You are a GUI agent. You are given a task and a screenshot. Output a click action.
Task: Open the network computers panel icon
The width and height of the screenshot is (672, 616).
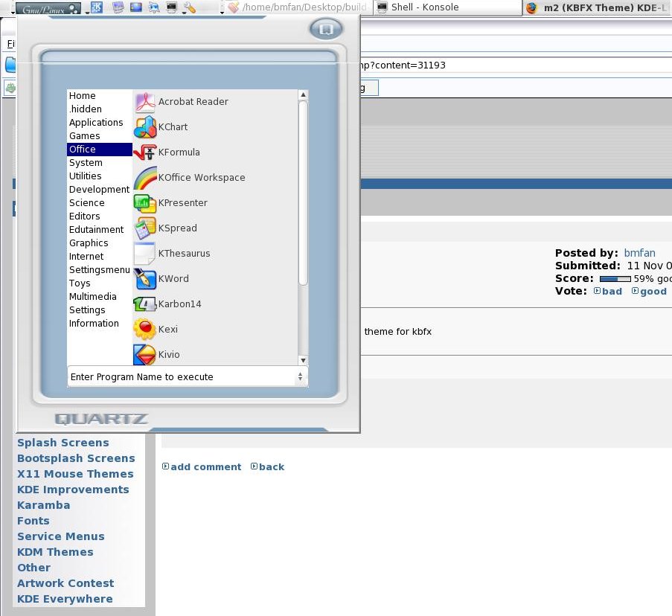154,7
